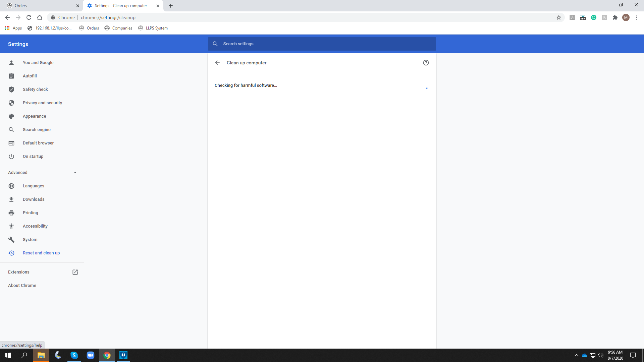This screenshot has height=362, width=644.
Task: Open Extensions external link
Action: pyautogui.click(x=75, y=272)
